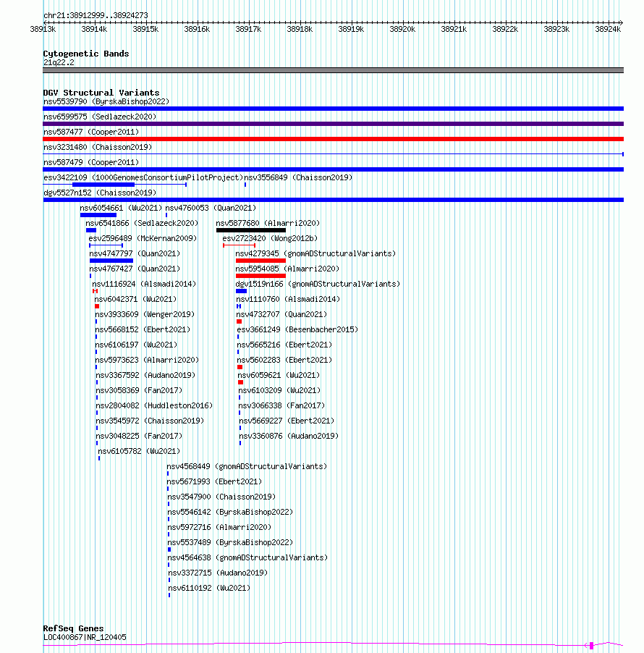Select the nsv6599575 purple variant bar
The image size is (644, 653).
pyautogui.click(x=333, y=124)
